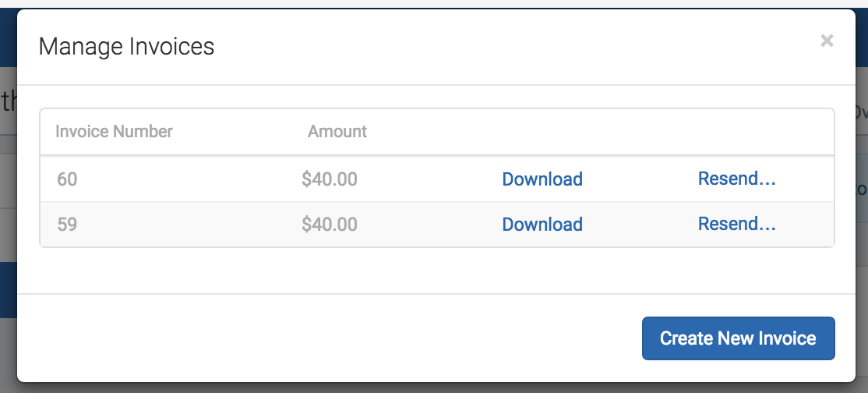Viewport: 868px width, 393px height.
Task: Download invoice number 60
Action: pyautogui.click(x=542, y=179)
